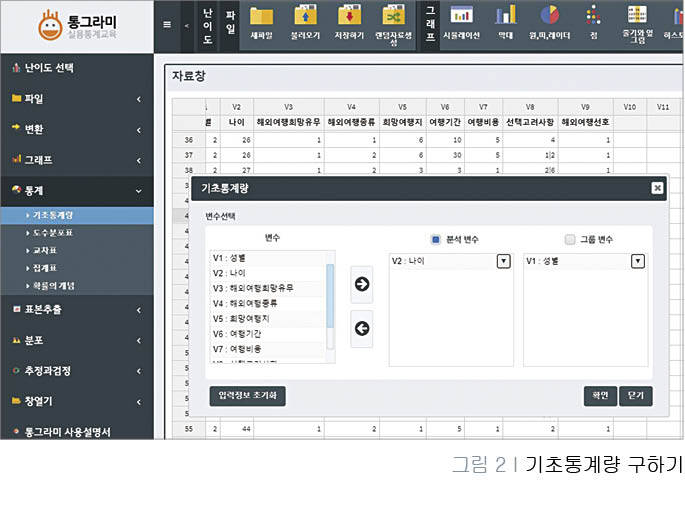Click the 표본추출 icon in sidebar
The height and width of the screenshot is (506, 685).
click(x=17, y=309)
